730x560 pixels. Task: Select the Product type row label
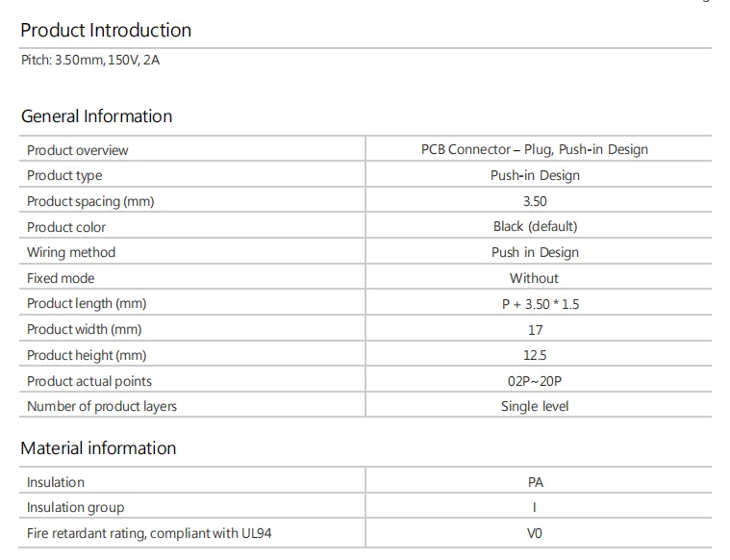(64, 175)
